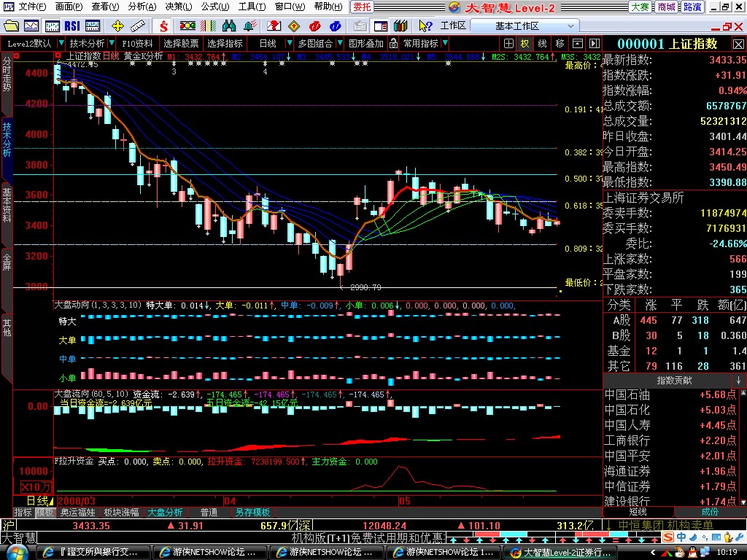Toggle the lock icon beside 图形叠加
Viewport: 747px width, 560px height.
tap(392, 44)
